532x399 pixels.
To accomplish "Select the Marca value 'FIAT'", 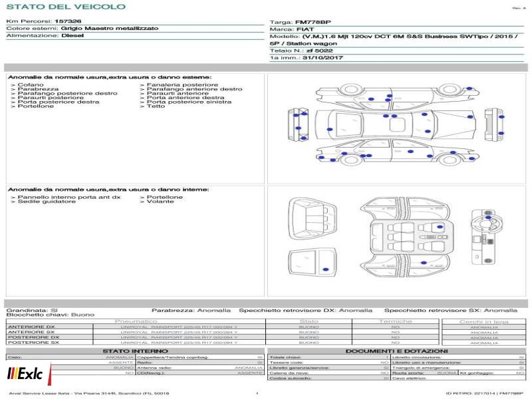I will click(x=305, y=29).
